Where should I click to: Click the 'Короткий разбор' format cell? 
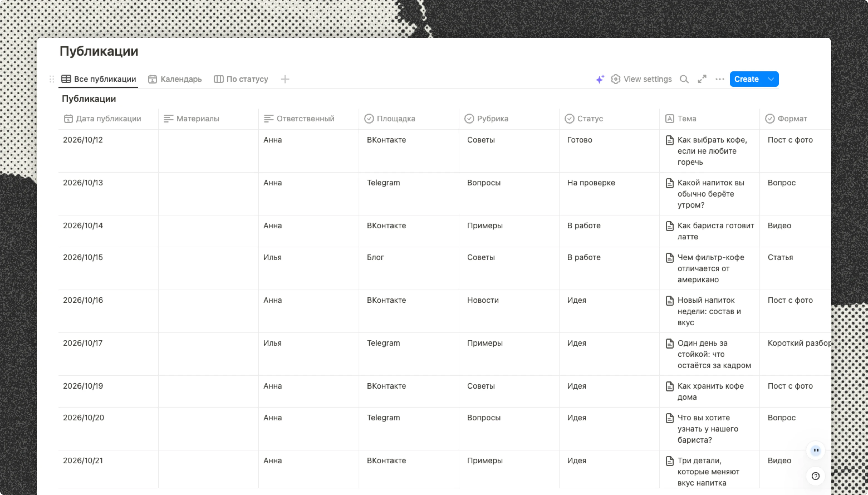pyautogui.click(x=795, y=354)
